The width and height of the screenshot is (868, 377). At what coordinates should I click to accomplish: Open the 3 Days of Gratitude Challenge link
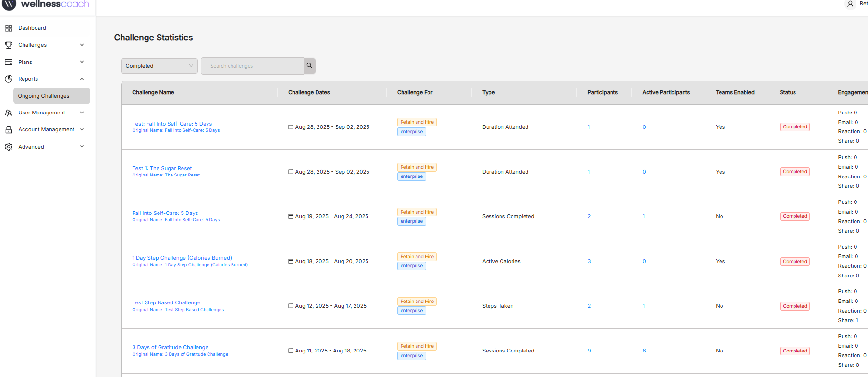tap(170, 347)
